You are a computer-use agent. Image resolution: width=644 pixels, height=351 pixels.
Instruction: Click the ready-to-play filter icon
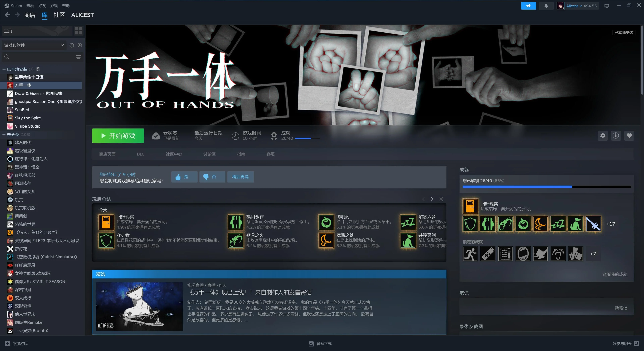coord(80,45)
